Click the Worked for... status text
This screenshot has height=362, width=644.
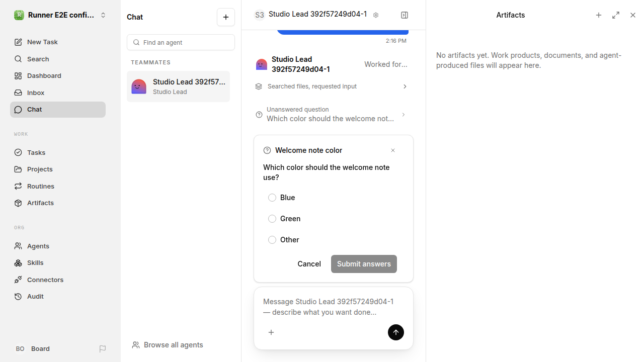[x=386, y=64]
